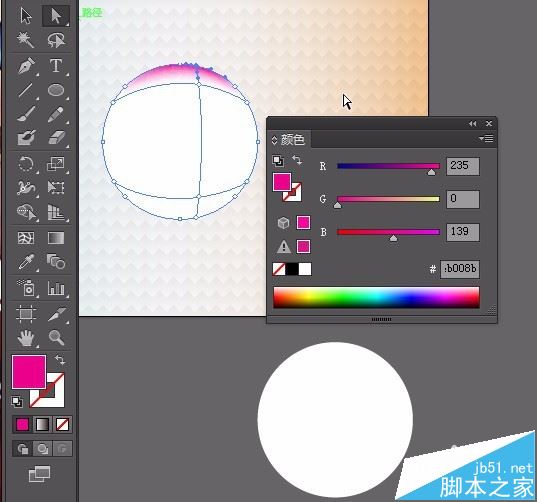Pick white swatch in Color panel

pyautogui.click(x=305, y=269)
